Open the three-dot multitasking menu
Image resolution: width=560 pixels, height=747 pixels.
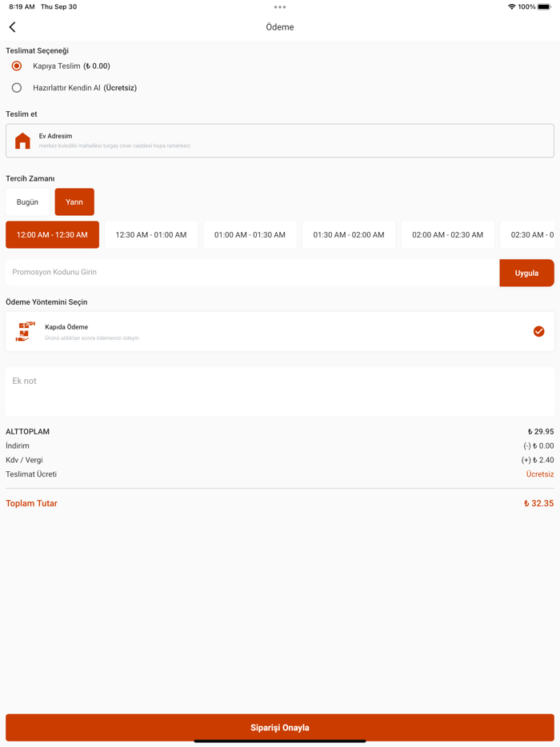[x=280, y=7]
